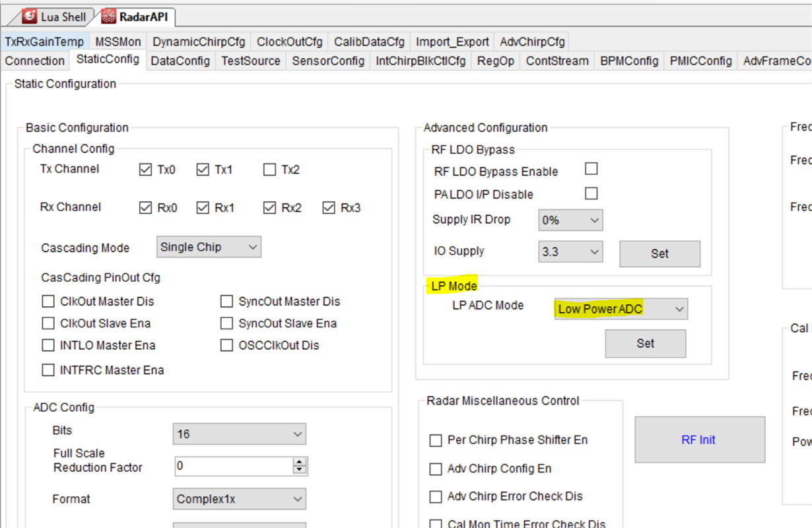
Task: Switch to the Lua Shell tab
Action: [55, 16]
